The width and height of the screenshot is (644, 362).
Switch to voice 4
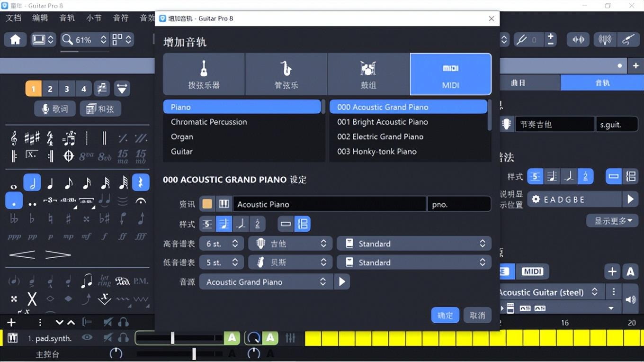pos(84,89)
